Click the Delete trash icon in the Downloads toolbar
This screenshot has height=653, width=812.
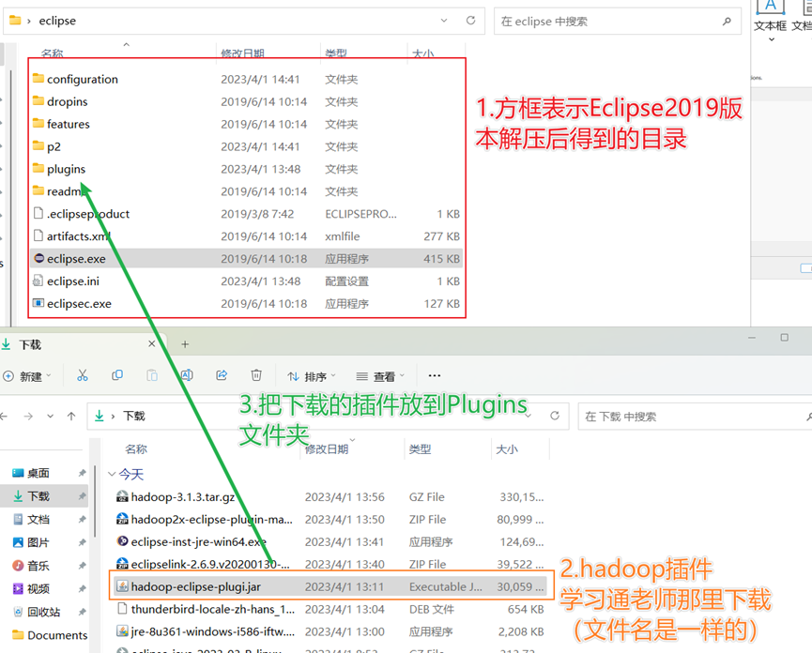256,375
